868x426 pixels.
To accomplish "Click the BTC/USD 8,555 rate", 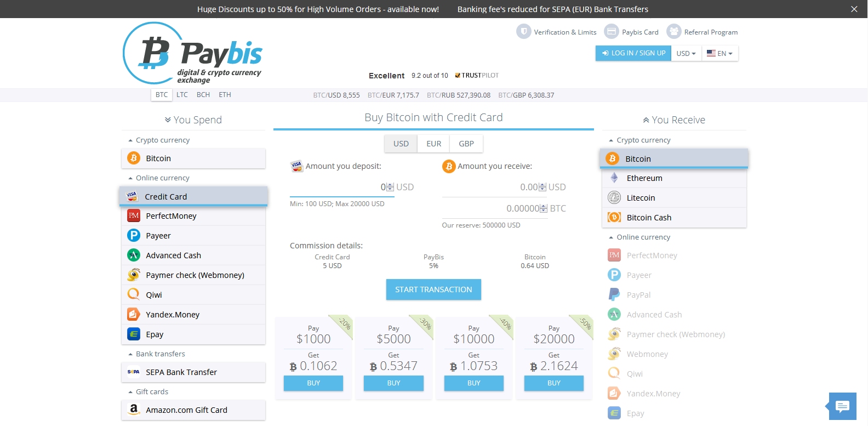I will coord(336,95).
